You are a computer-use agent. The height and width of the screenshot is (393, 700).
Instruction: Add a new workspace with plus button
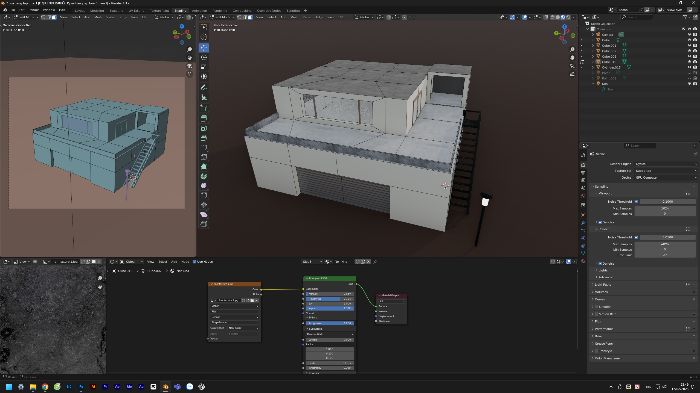tap(305, 10)
